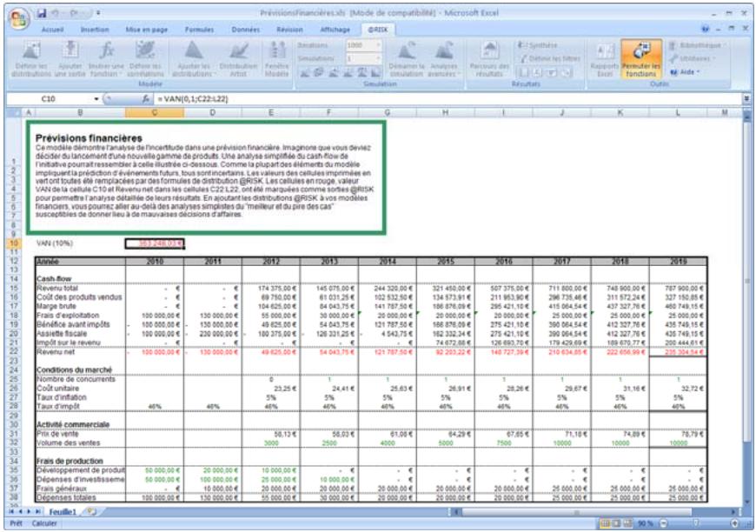Click the Save icon in quick access toolbar
The image size is (756, 532).
tap(42, 14)
